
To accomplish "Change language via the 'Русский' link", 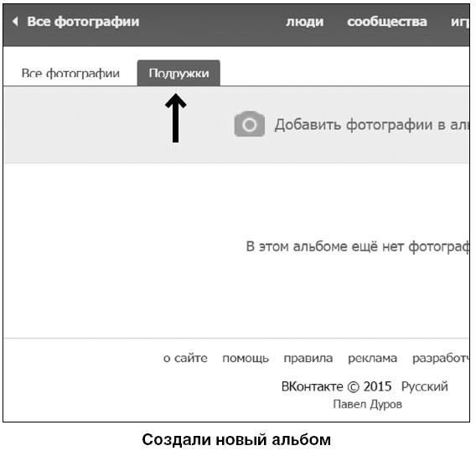I will coord(424,386).
